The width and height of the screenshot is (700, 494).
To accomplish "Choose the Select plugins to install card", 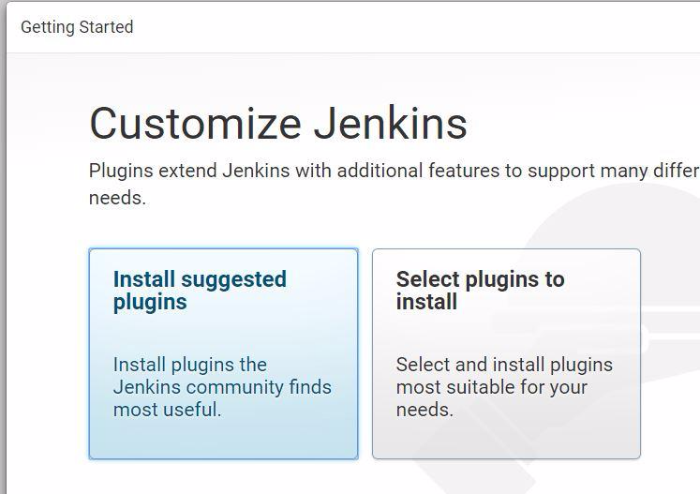I will click(x=506, y=353).
